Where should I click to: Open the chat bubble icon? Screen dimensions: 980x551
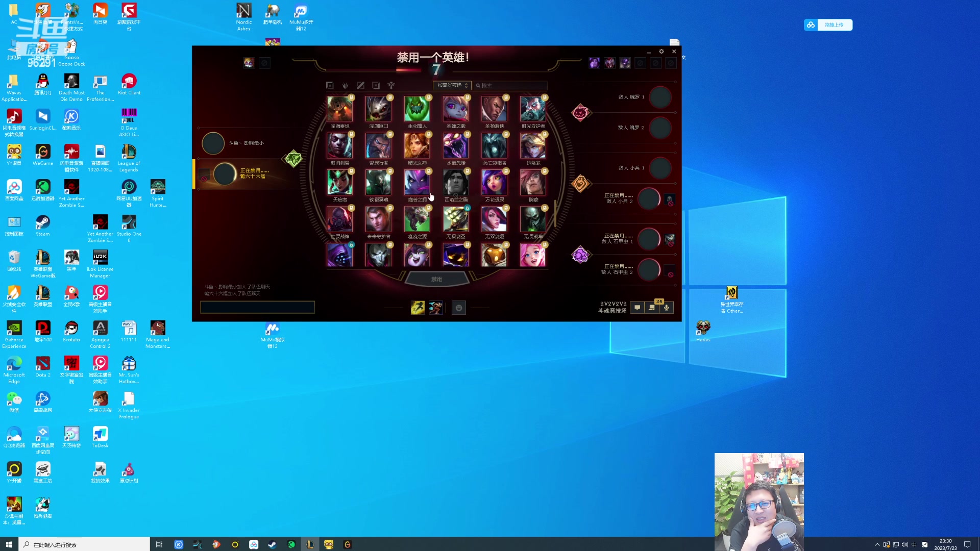tap(637, 308)
